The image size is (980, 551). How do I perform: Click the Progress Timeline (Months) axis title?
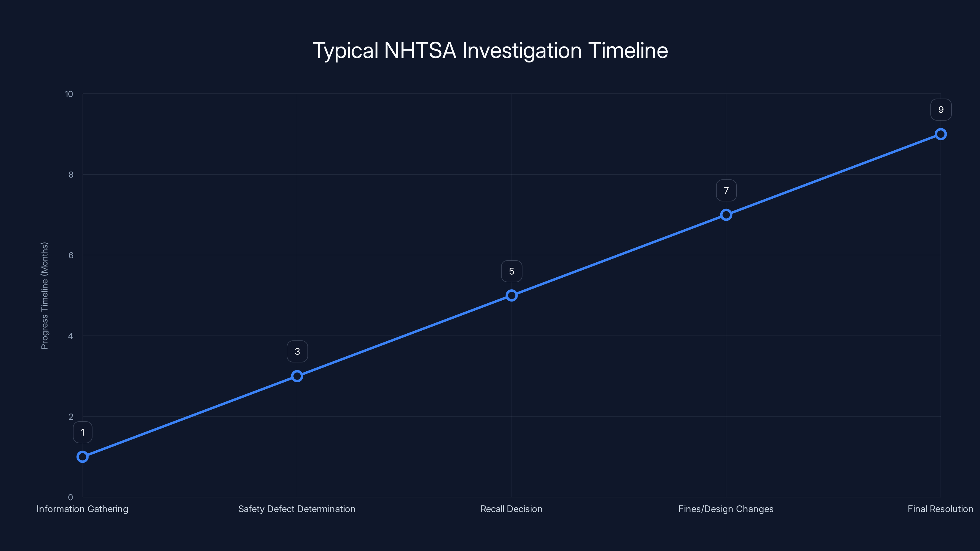44,295
